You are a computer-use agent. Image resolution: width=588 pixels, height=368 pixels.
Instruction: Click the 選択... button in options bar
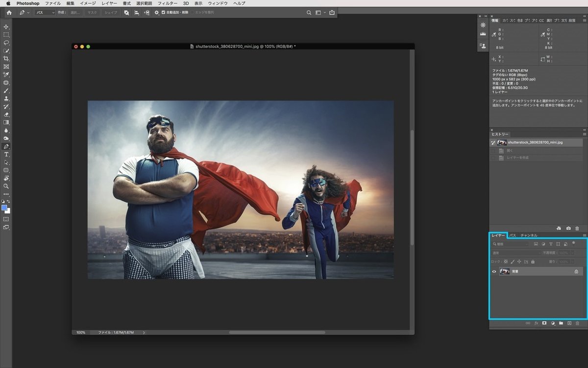point(75,12)
